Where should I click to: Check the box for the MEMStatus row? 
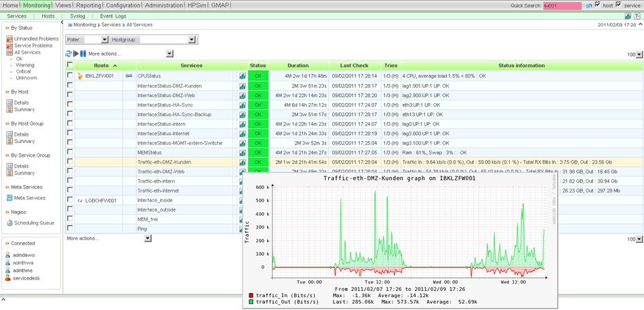coord(70,153)
